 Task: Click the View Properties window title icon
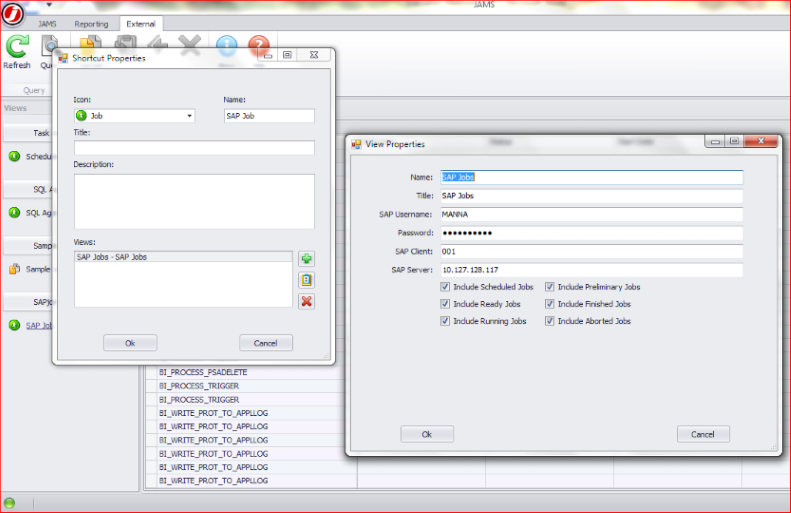pyautogui.click(x=356, y=144)
